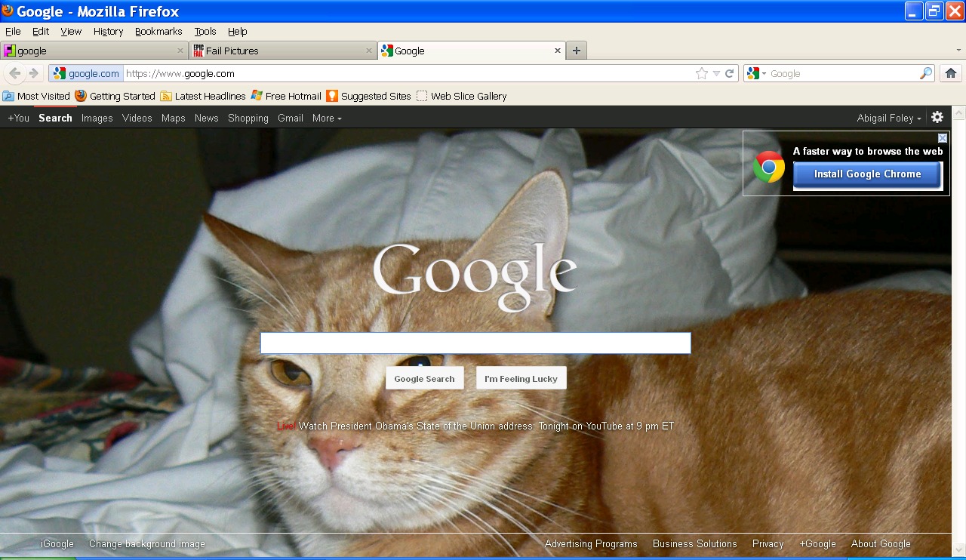The width and height of the screenshot is (966, 560).
Task: Open the Bookmarks menu
Action: (158, 31)
